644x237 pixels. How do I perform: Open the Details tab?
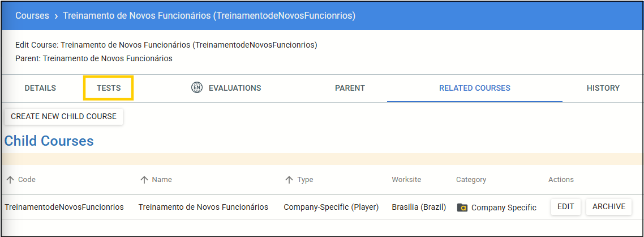pyautogui.click(x=40, y=88)
